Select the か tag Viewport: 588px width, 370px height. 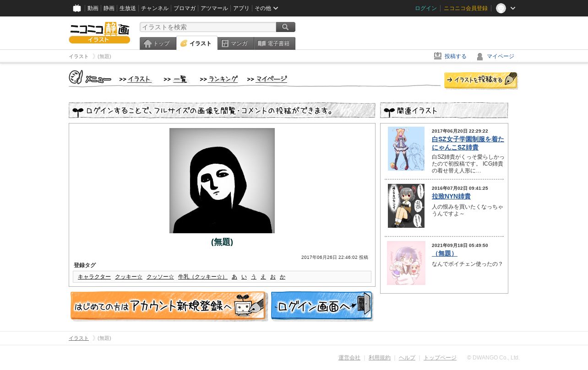(283, 277)
